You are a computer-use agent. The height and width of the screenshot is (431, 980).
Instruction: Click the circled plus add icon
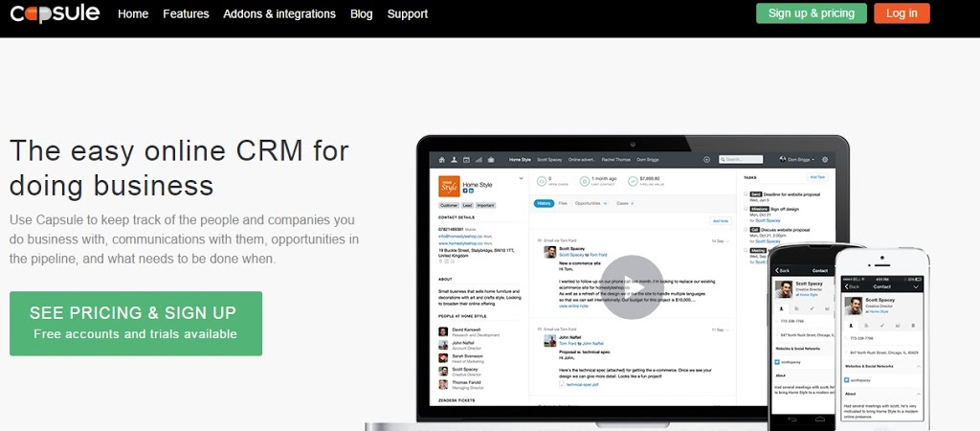(x=707, y=160)
